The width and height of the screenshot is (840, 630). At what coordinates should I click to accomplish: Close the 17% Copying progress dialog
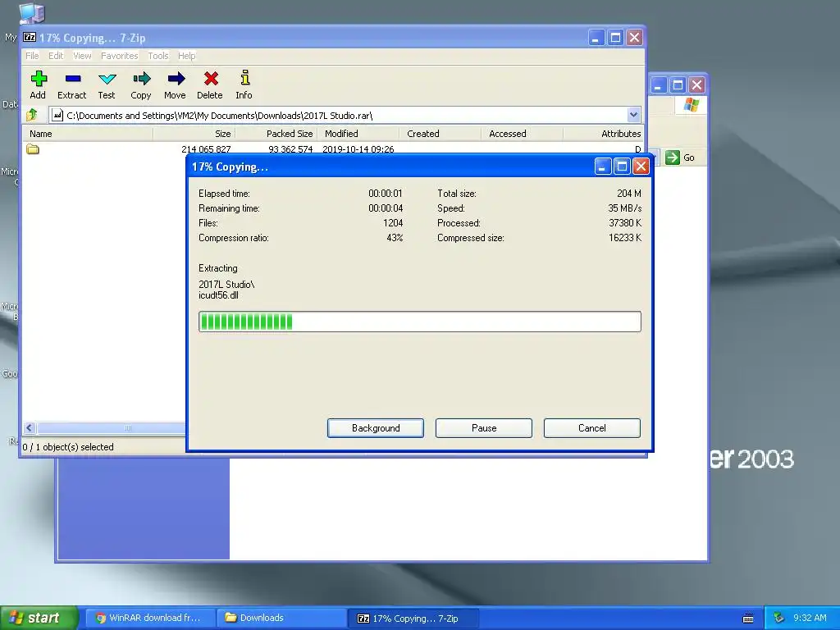click(x=641, y=167)
